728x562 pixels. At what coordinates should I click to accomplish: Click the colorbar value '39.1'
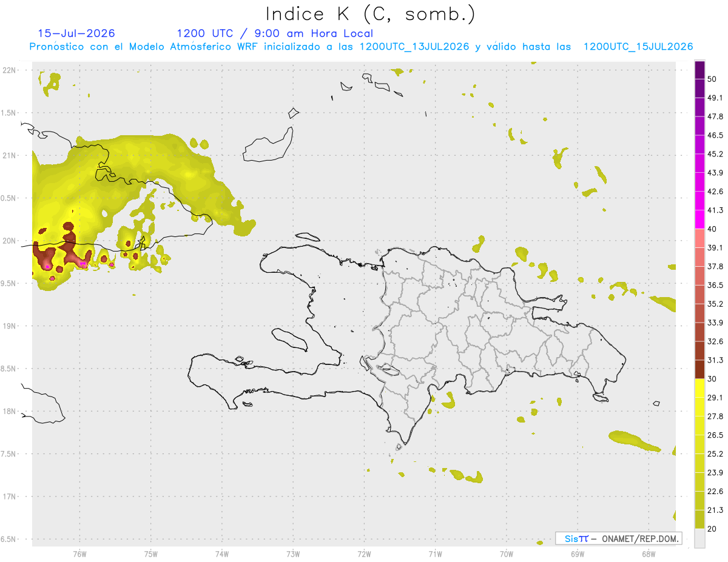(716, 248)
